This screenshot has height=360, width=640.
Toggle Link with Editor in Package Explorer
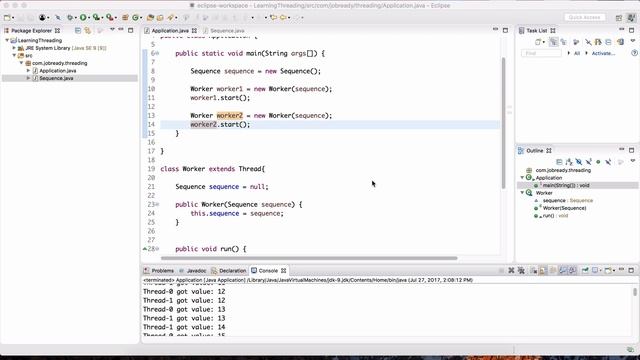(87, 31)
